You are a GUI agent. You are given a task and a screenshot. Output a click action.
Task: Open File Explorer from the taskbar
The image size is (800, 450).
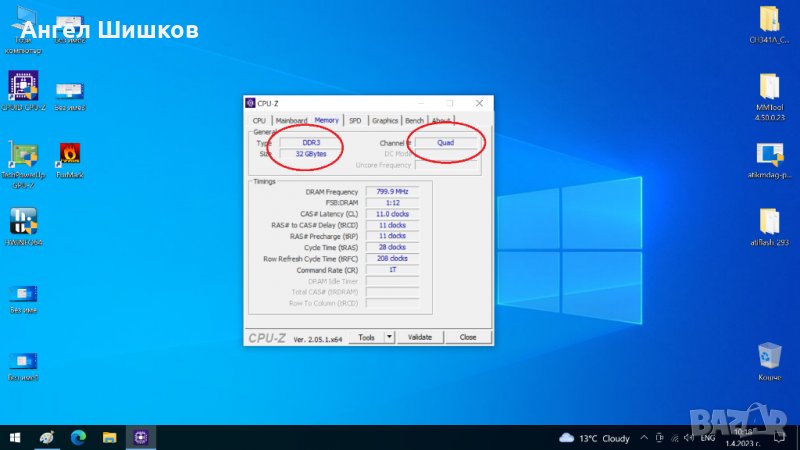pyautogui.click(x=109, y=437)
